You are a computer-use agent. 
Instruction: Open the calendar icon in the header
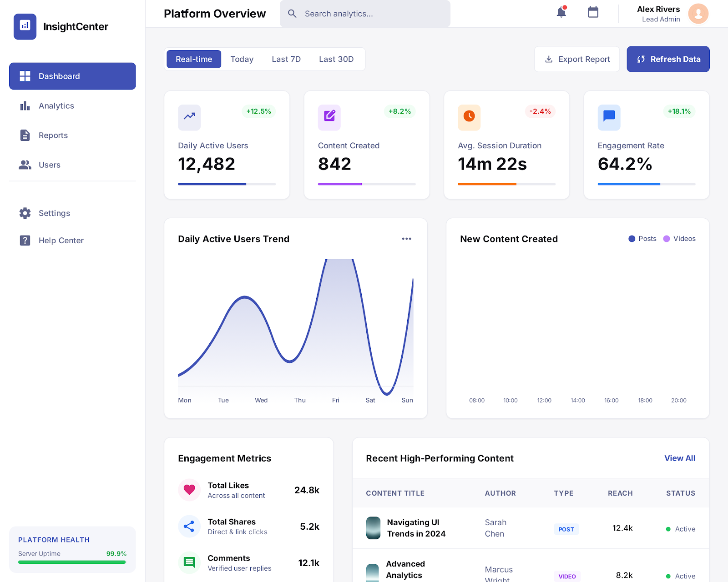592,12
